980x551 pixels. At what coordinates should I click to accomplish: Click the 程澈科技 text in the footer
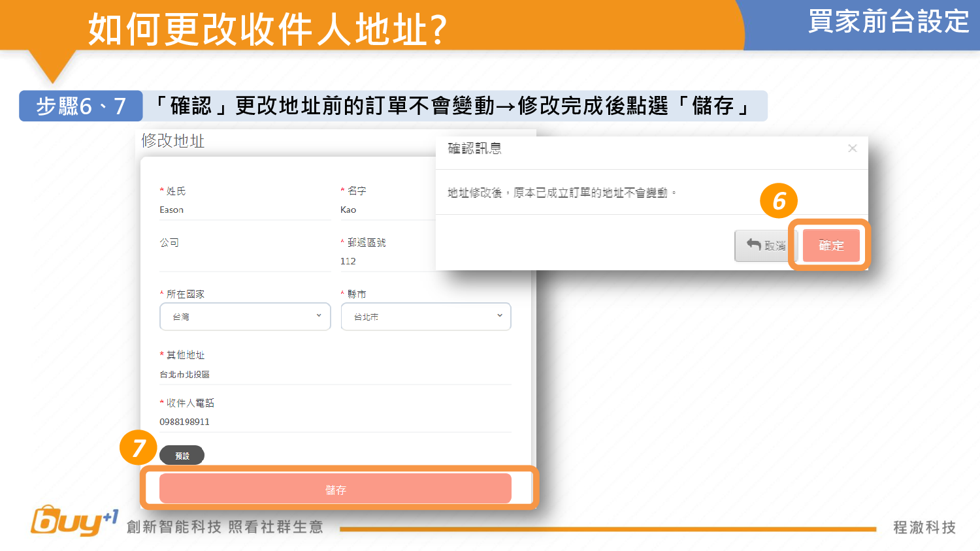tap(924, 527)
